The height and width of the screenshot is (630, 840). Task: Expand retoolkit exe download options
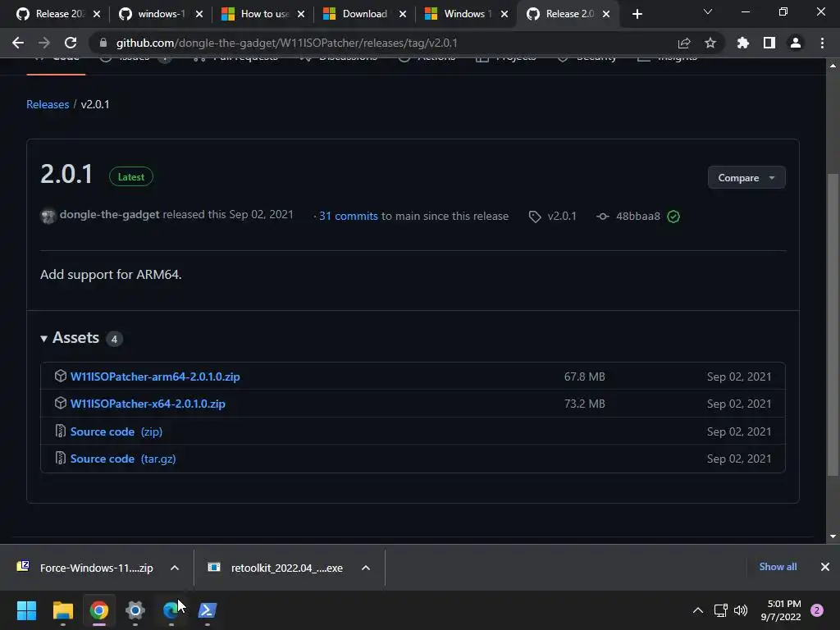click(x=366, y=568)
